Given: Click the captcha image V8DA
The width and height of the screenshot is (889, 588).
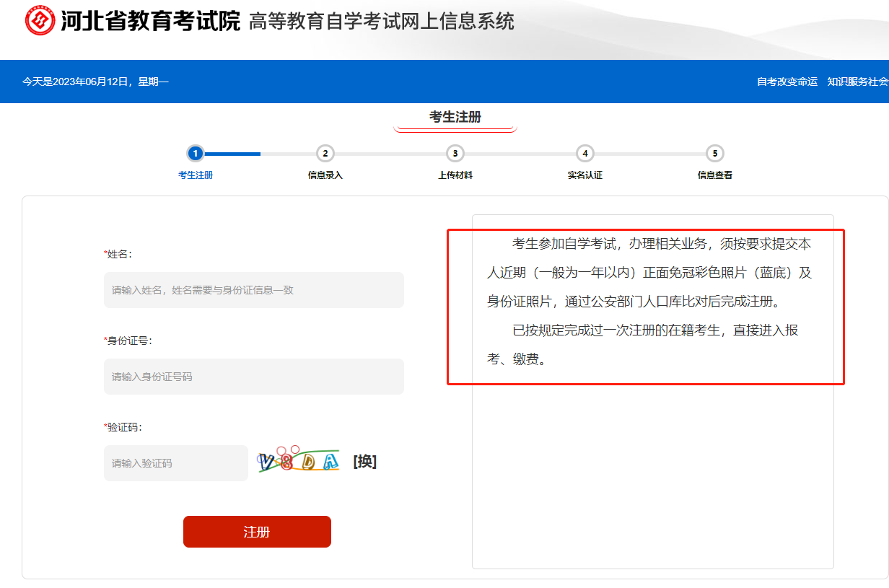Looking at the screenshot, I should pyautogui.click(x=299, y=462).
